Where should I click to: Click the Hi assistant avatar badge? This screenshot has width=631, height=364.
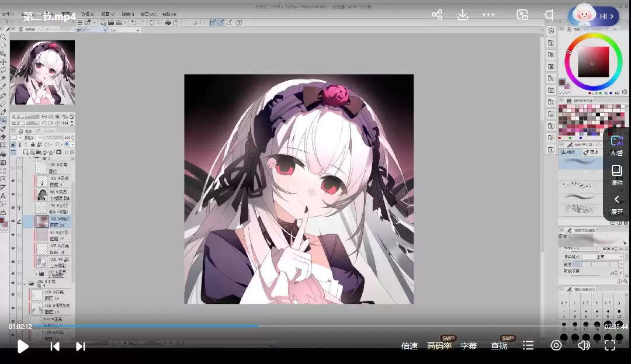pos(594,16)
